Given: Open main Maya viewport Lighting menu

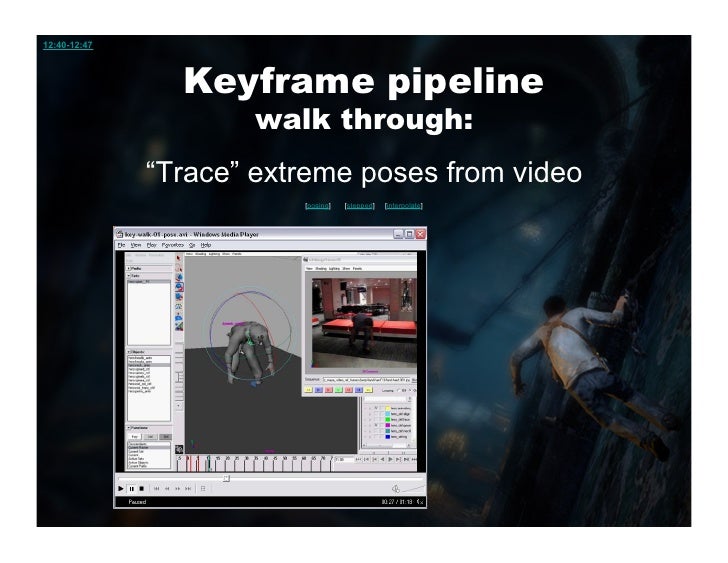Looking at the screenshot, I should point(214,254).
